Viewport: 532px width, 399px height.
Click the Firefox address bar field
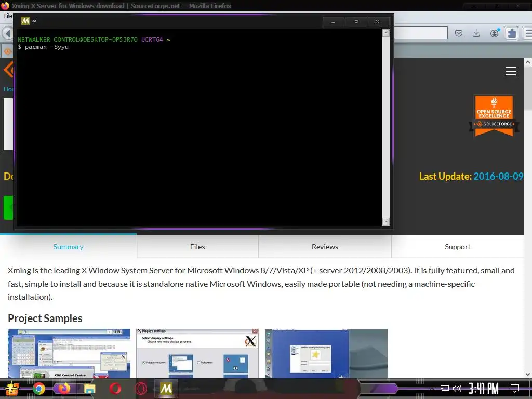tap(421, 33)
